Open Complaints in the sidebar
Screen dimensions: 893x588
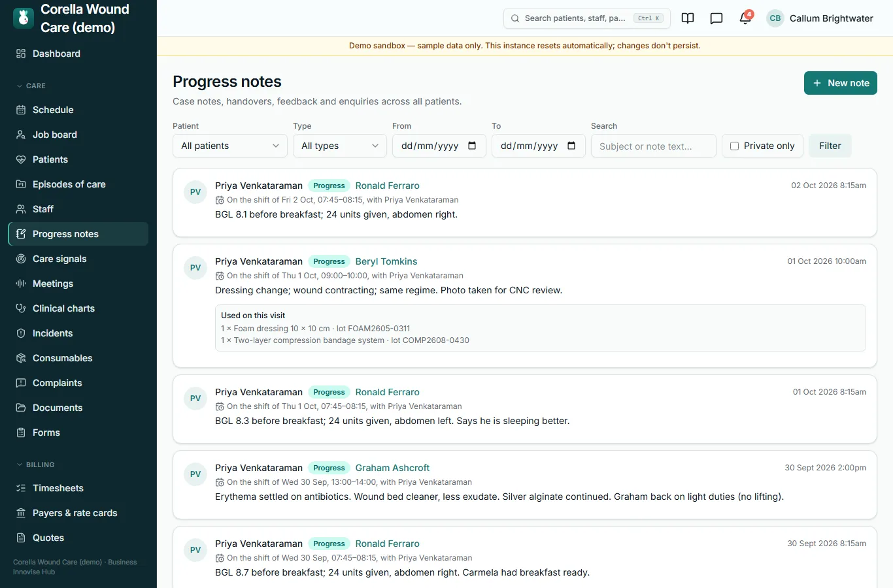coord(78,383)
